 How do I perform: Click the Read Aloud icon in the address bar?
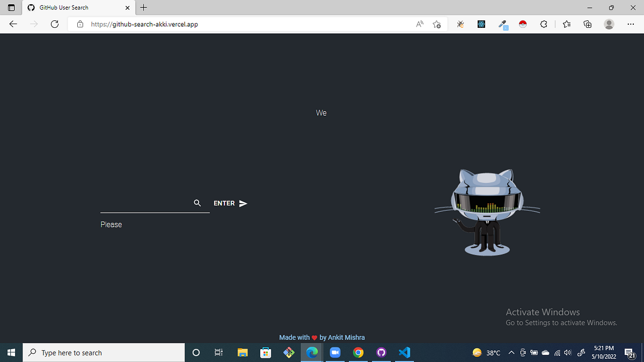tap(419, 24)
